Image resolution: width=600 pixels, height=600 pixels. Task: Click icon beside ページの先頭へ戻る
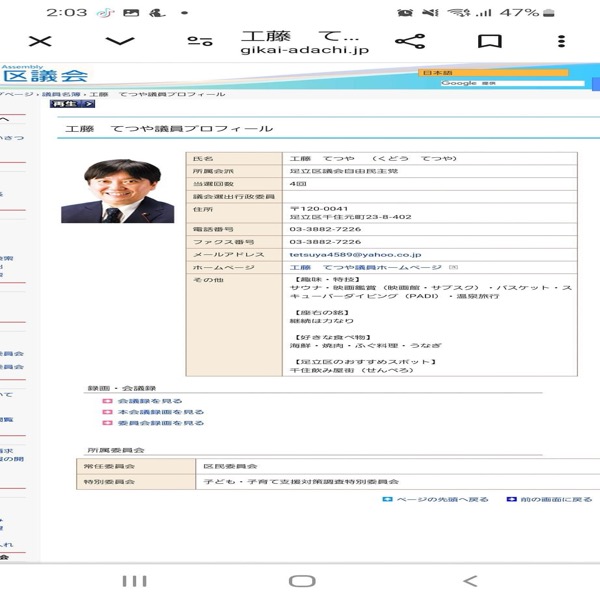coord(388,499)
